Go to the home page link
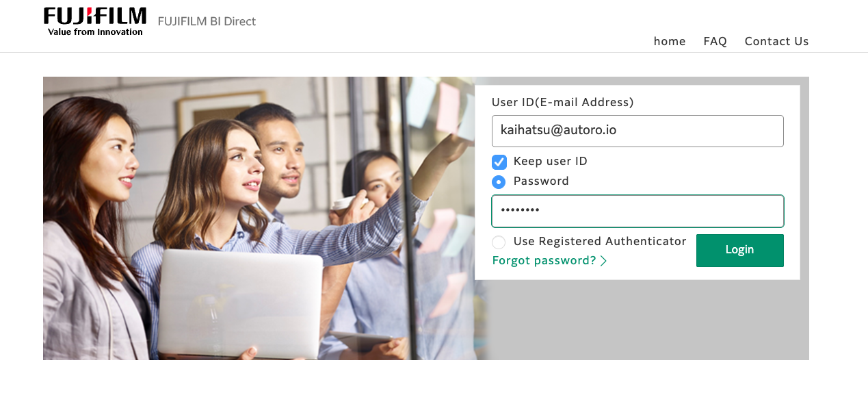 (669, 41)
